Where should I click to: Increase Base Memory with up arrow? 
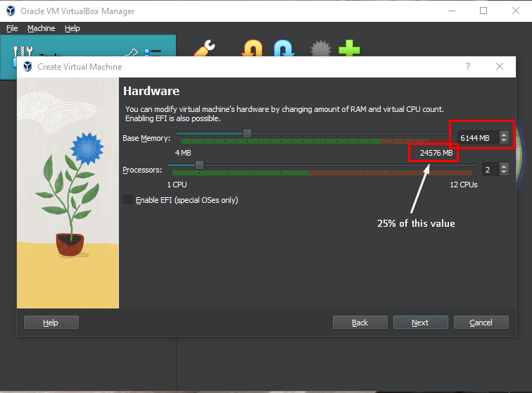point(503,135)
